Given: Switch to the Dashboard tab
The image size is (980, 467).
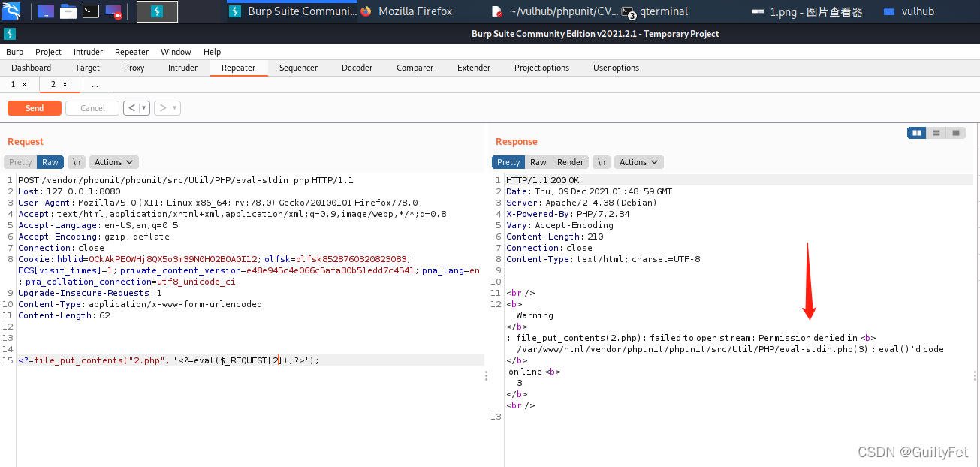Looking at the screenshot, I should tap(32, 68).
